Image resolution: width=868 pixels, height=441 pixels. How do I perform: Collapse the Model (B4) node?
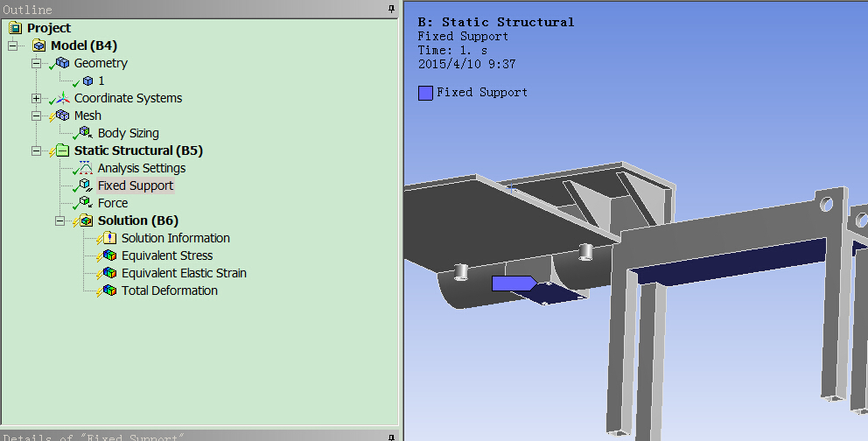click(12, 45)
